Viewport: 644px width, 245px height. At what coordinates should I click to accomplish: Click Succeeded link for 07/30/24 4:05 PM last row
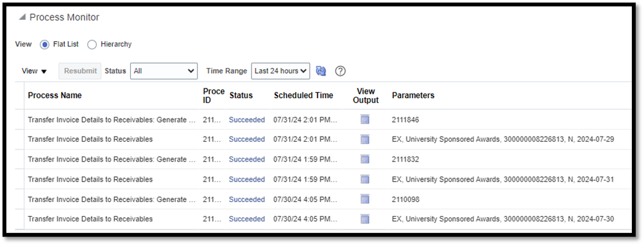pos(247,219)
